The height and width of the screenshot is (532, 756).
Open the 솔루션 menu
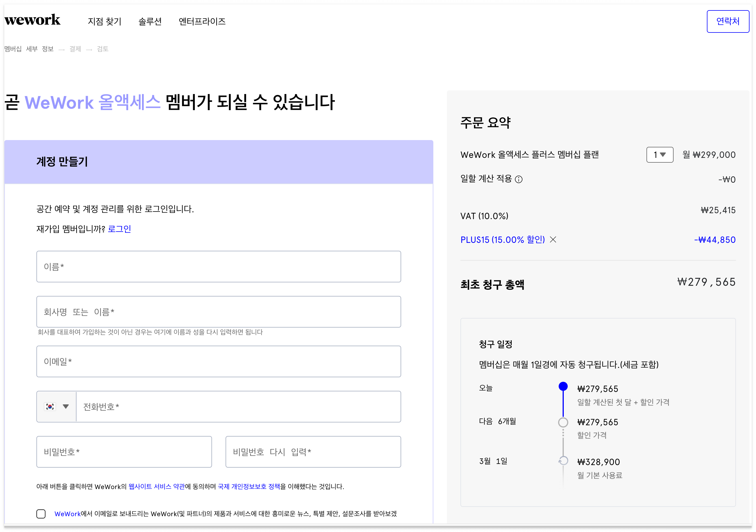(150, 21)
